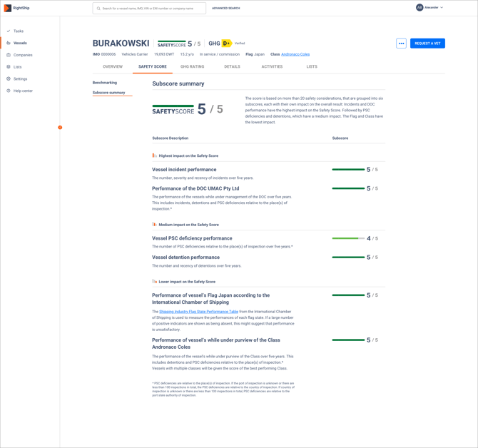Click into the vessel search field
Screen dimensions: 478x448
click(150, 9)
